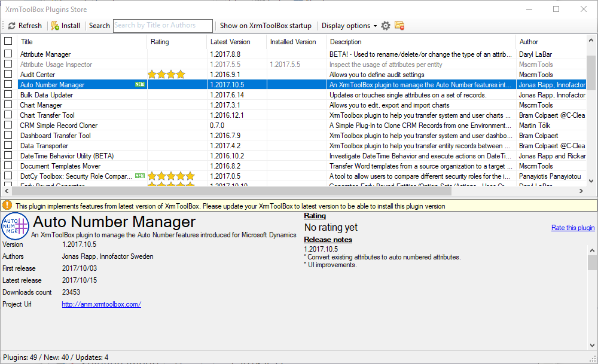Focus the Search by Title or Authors field

pos(163,26)
